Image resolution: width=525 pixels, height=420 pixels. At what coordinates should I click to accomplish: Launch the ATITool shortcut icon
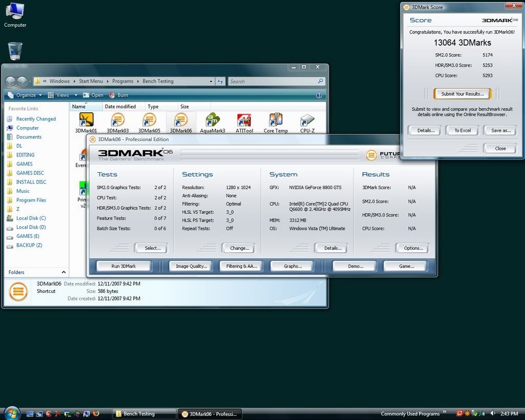[244, 119]
